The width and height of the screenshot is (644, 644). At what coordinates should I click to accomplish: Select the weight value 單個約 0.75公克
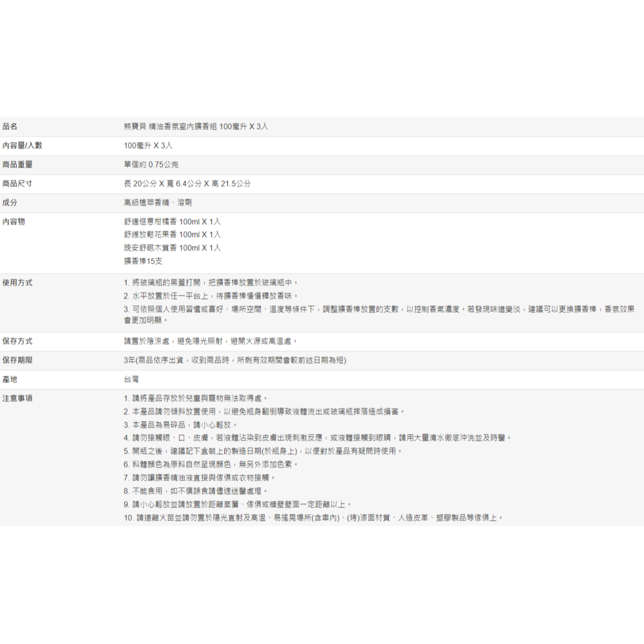(151, 165)
